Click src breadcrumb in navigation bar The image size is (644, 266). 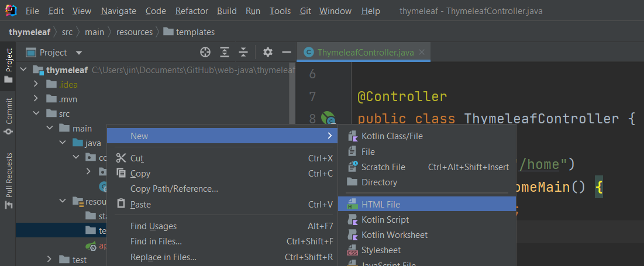[x=67, y=32]
